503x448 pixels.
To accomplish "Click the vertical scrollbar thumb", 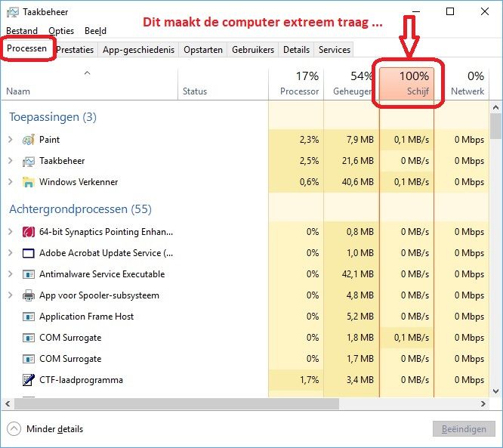I will pos(495,126).
